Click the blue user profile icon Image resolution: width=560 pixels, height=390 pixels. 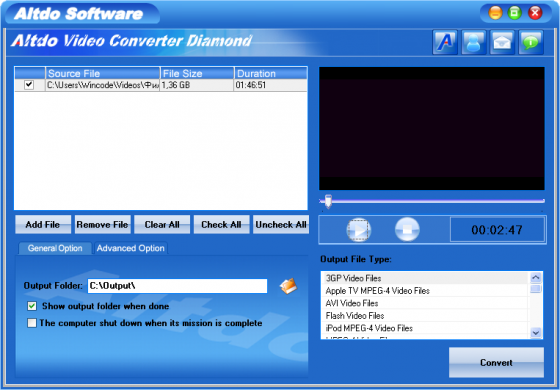click(474, 42)
